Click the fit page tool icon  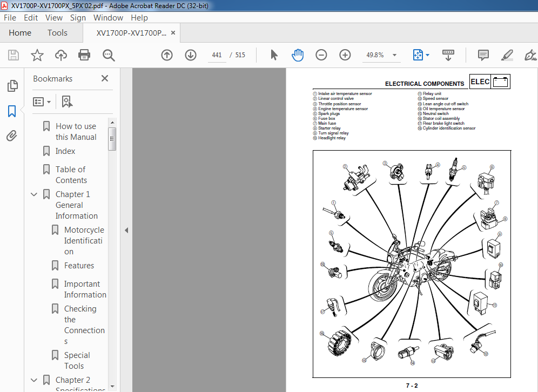(x=418, y=55)
